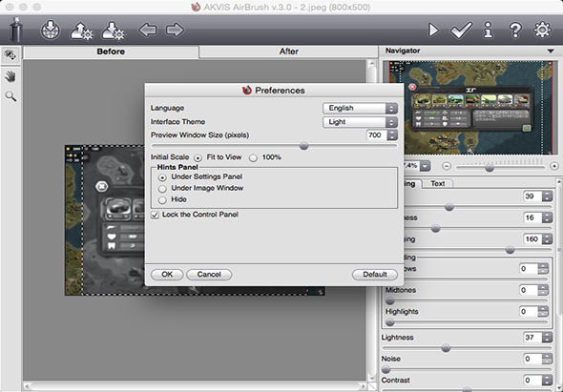Screen dimensions: 563x392
Task: Click the Highlights slider handle
Action: point(390,322)
